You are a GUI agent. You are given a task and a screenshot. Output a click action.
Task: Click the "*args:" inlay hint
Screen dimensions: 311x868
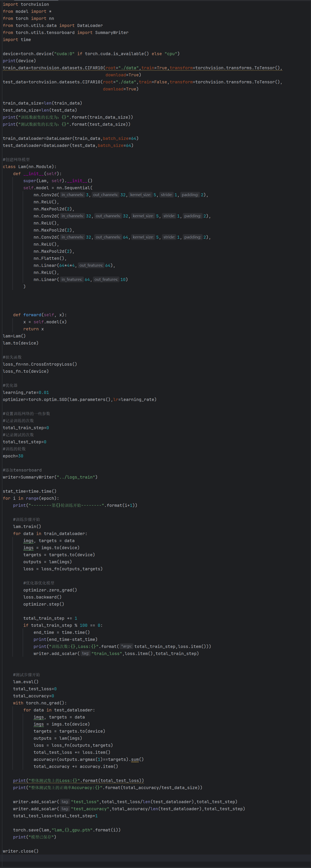126,647
